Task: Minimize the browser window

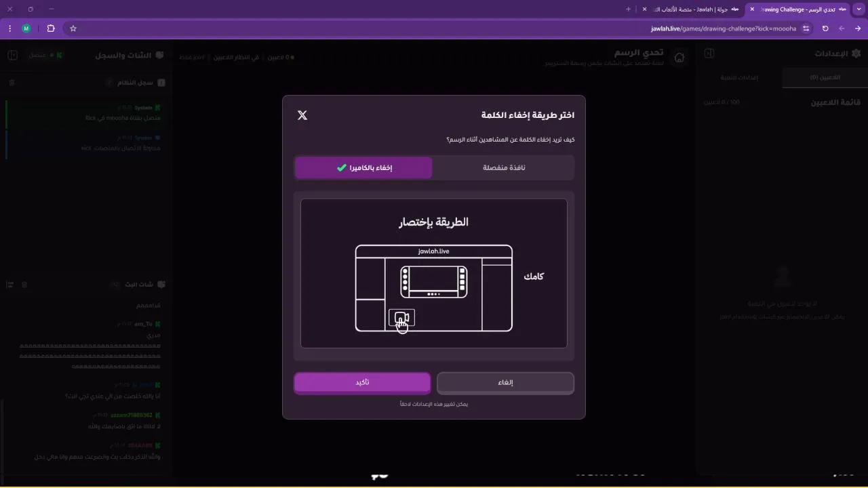Action: click(x=52, y=9)
